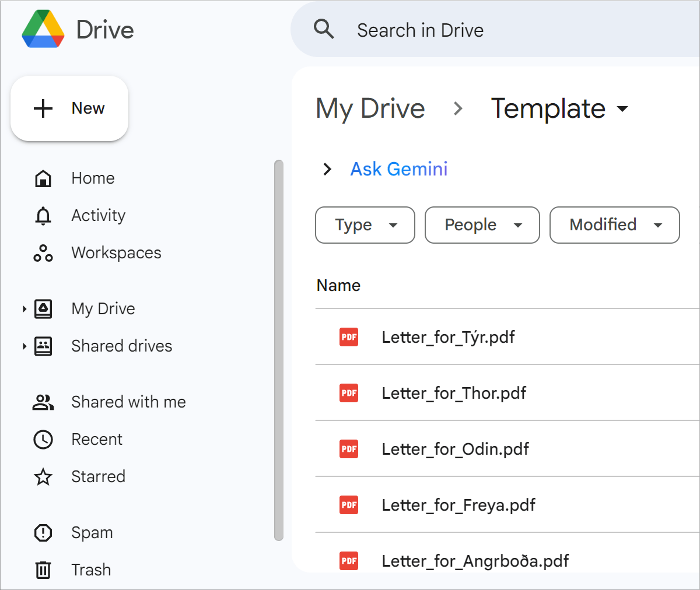Select file name Letter_for_Angrboða.pdf
This screenshot has height=590, width=700.
click(475, 561)
